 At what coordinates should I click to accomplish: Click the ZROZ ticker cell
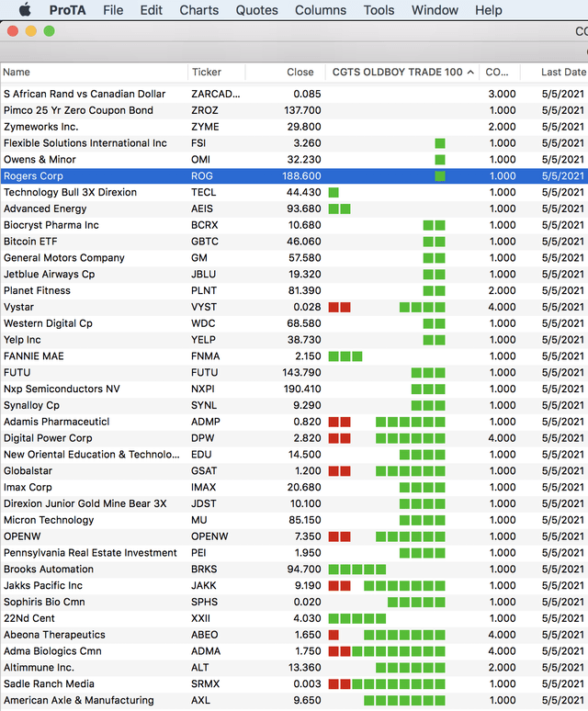tap(205, 110)
